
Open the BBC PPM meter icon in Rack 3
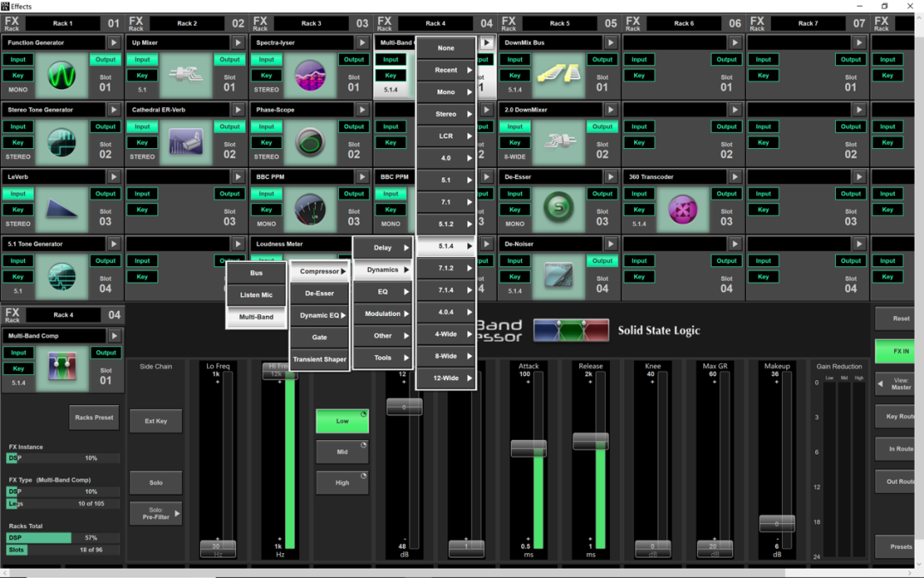(310, 210)
